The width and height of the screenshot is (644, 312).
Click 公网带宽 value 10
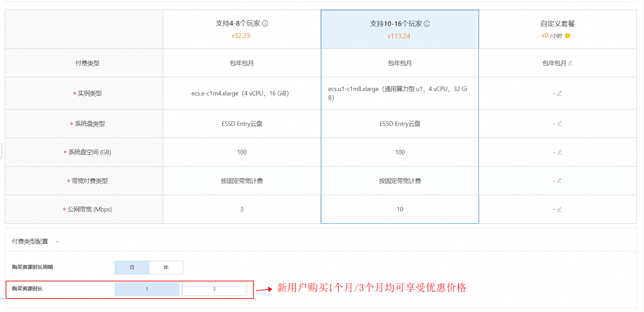(x=400, y=209)
